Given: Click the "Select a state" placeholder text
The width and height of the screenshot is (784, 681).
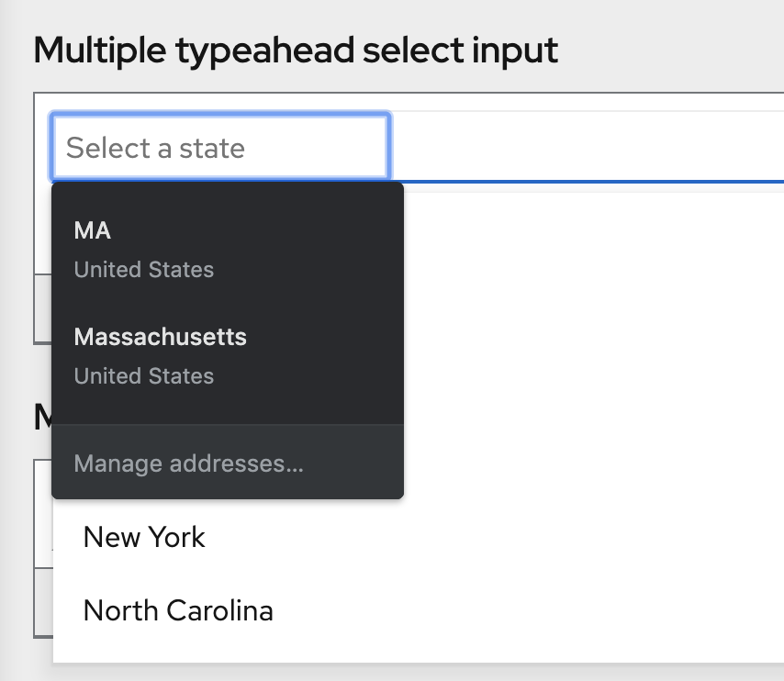Looking at the screenshot, I should pyautogui.click(x=155, y=148).
